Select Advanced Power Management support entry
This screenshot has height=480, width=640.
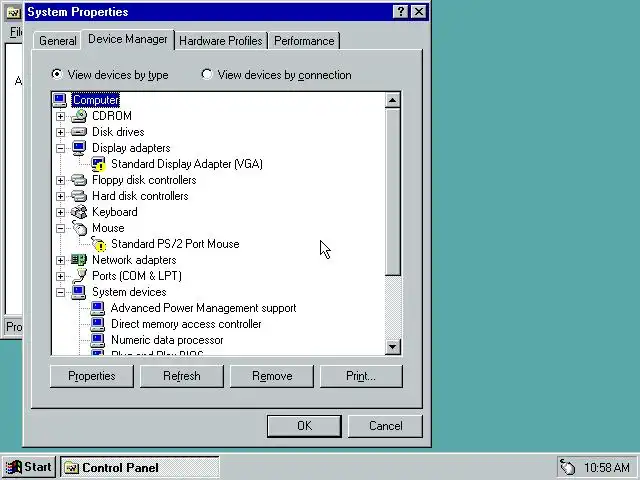(x=203, y=308)
